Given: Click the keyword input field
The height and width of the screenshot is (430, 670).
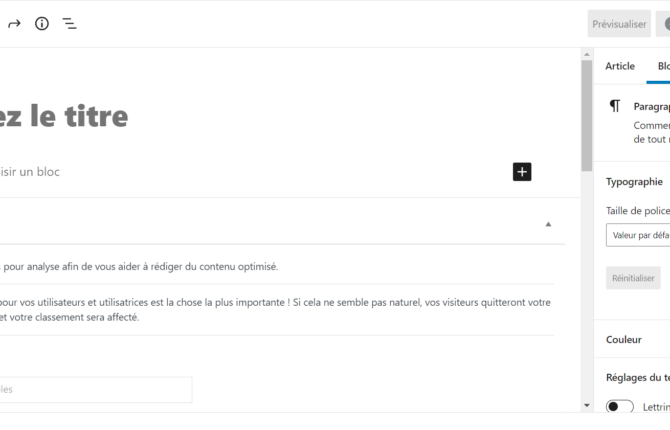Looking at the screenshot, I should coord(96,389).
